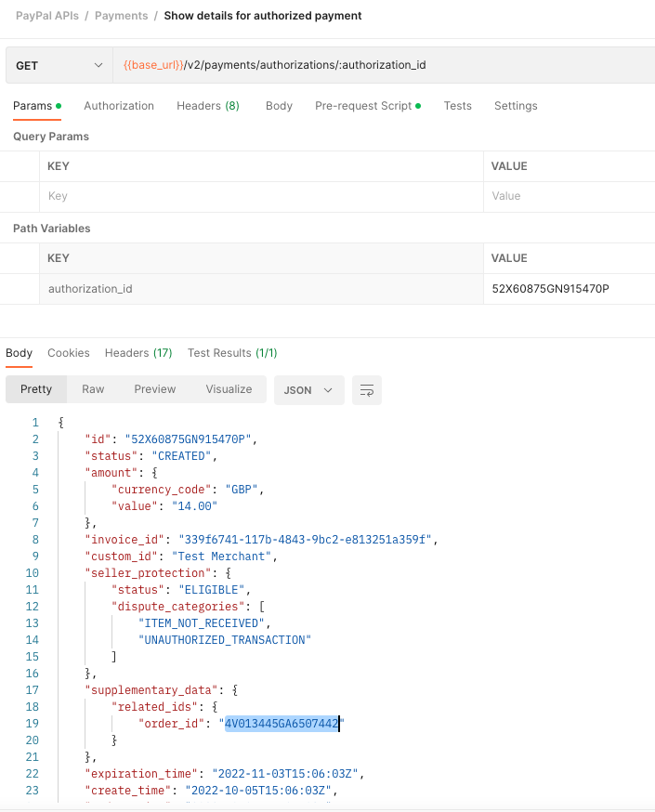The width and height of the screenshot is (655, 812).
Task: Click the PayPal APIs breadcrumb link
Action: tap(47, 16)
